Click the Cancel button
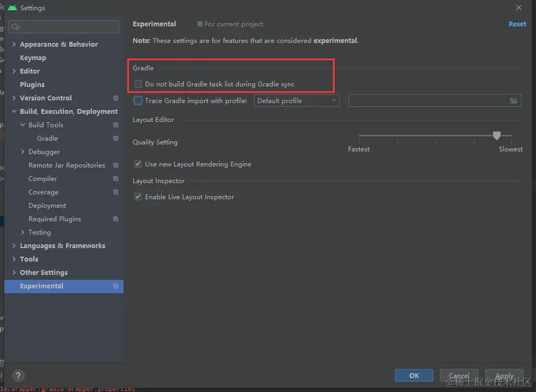 click(x=459, y=375)
